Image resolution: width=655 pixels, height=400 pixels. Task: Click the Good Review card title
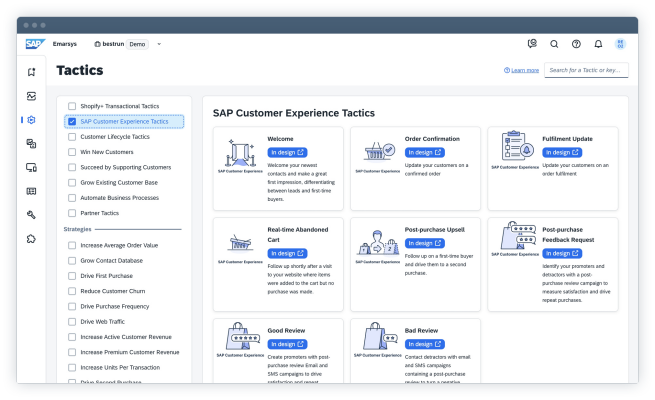pyautogui.click(x=286, y=330)
